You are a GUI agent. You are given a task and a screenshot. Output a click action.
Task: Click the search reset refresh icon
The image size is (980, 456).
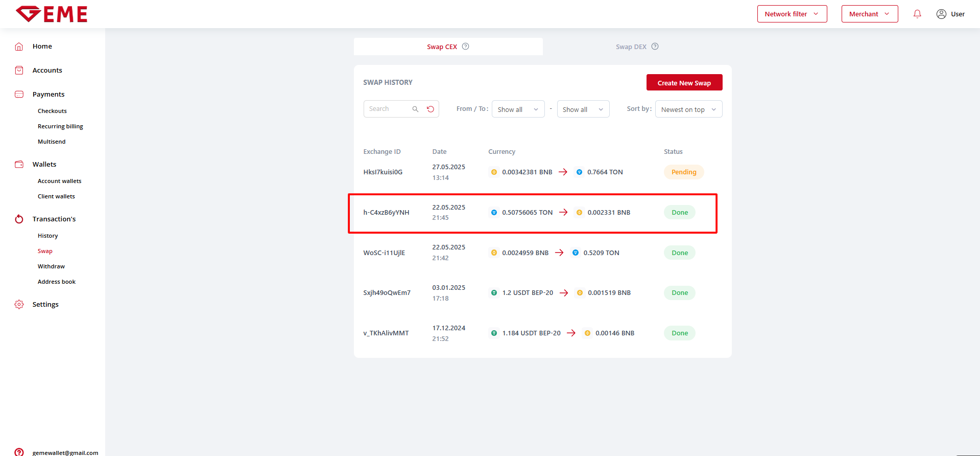coord(431,109)
